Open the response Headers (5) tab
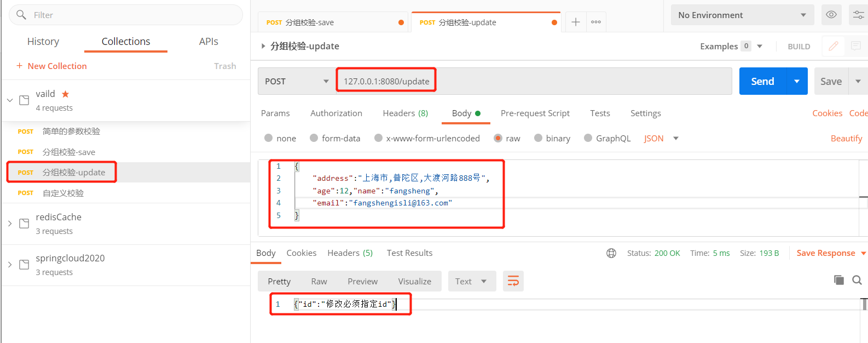 [350, 253]
